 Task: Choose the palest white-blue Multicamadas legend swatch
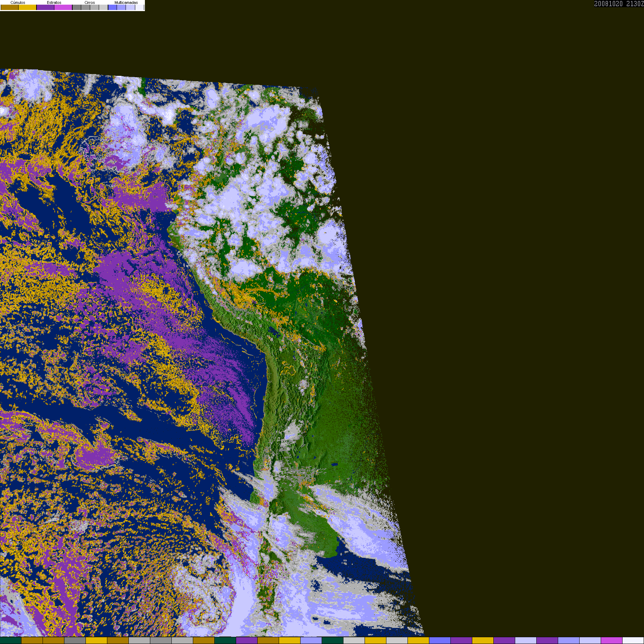coord(140,7)
